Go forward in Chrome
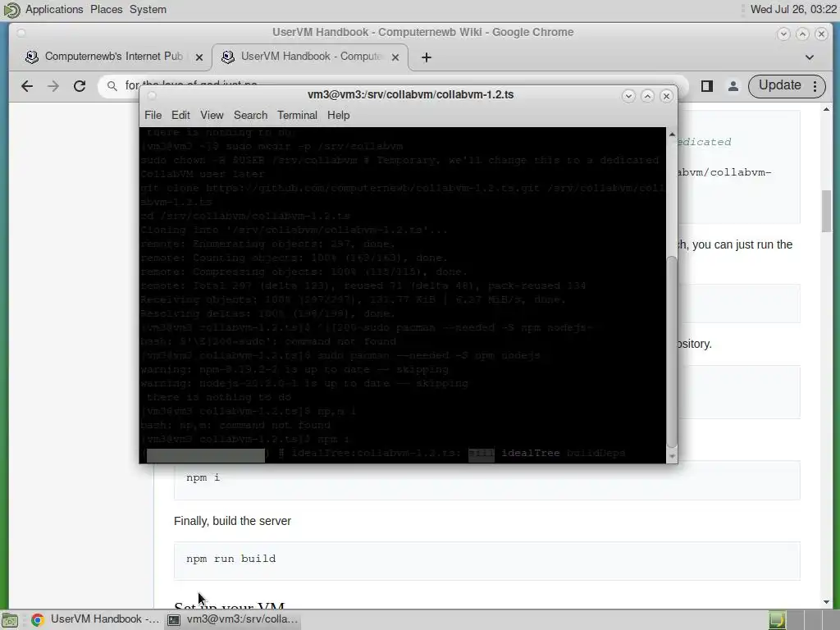The width and height of the screenshot is (840, 630). [x=53, y=85]
